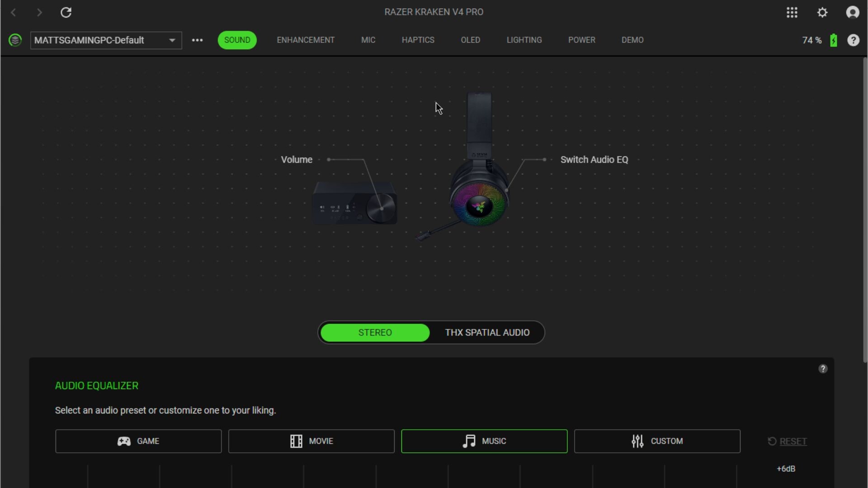Image resolution: width=868 pixels, height=488 pixels.
Task: Open the OLED tab
Action: pyautogui.click(x=470, y=40)
